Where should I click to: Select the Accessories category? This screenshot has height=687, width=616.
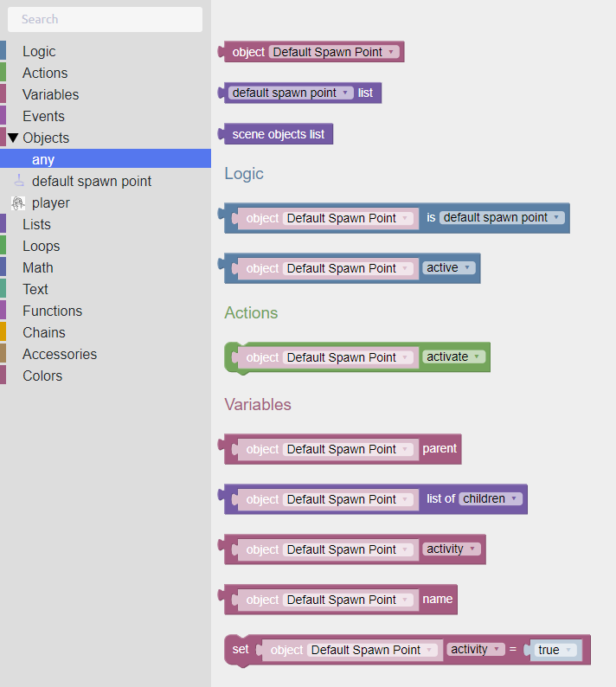point(60,354)
